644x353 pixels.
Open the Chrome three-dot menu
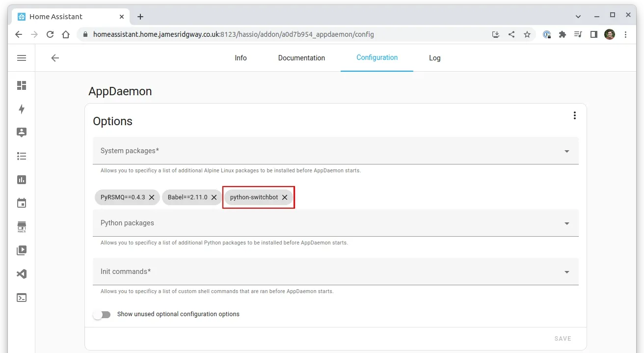(x=625, y=34)
